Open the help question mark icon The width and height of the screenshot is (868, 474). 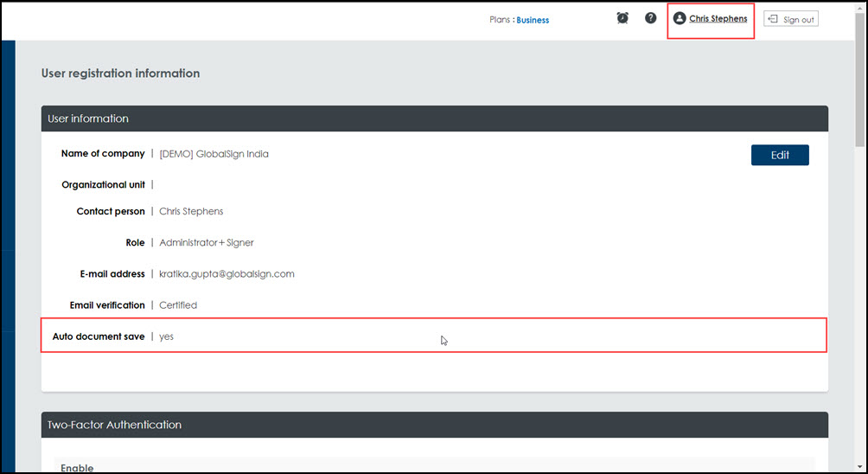651,18
